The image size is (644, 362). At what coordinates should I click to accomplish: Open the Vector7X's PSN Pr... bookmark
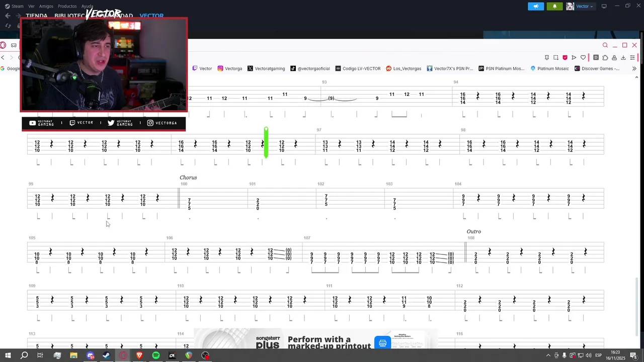450,68
